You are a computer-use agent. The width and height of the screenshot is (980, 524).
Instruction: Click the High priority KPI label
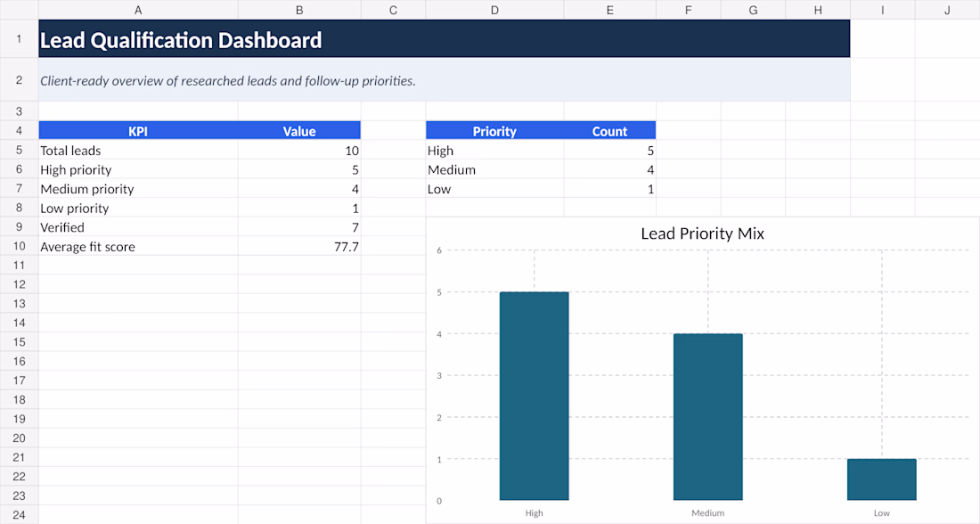[x=138, y=169]
